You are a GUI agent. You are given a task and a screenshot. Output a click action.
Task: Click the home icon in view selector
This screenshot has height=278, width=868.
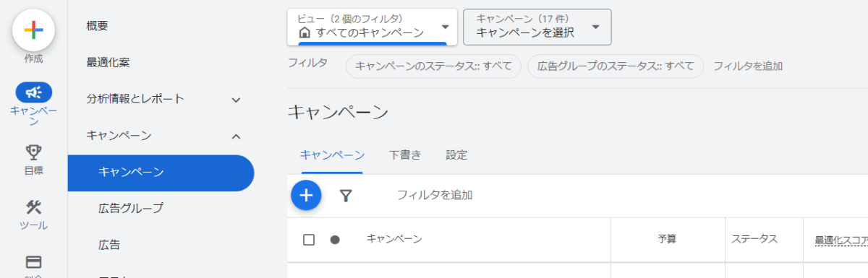pyautogui.click(x=305, y=32)
